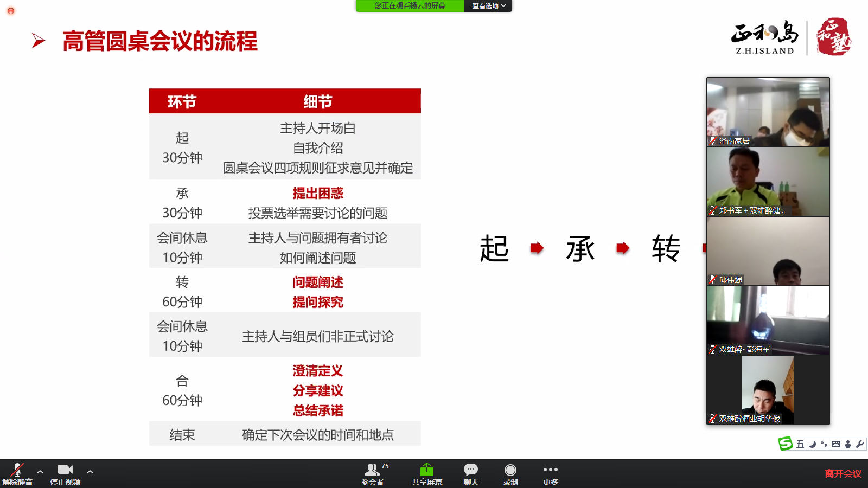Toggle Sogou moon half-width mode icon
Screen dimensions: 868x488
[812, 444]
